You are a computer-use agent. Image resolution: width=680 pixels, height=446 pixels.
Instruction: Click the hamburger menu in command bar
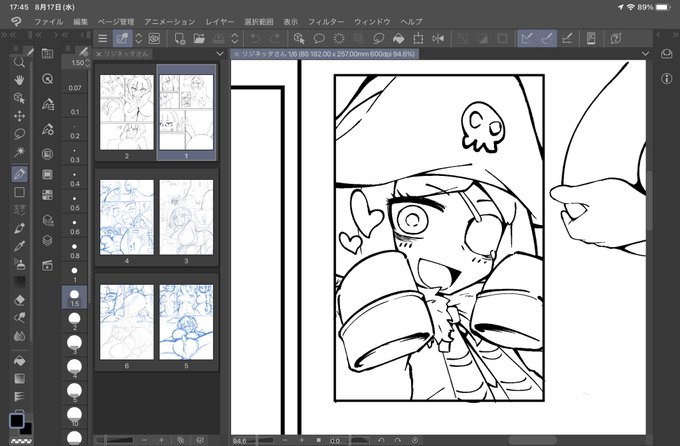(x=102, y=39)
